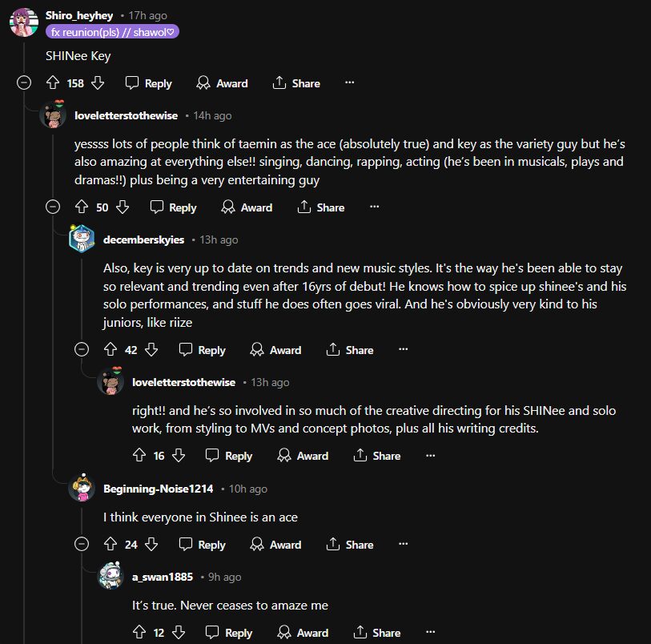This screenshot has width=651, height=644.
Task: Upvote Shiro_heyhey's "SHINee Key" comment
Action: tap(54, 83)
